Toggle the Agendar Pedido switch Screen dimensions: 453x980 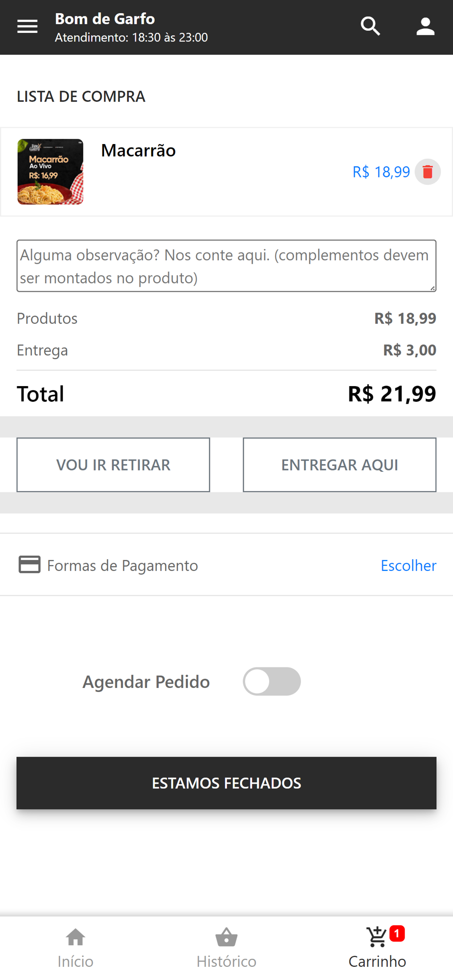tap(272, 681)
